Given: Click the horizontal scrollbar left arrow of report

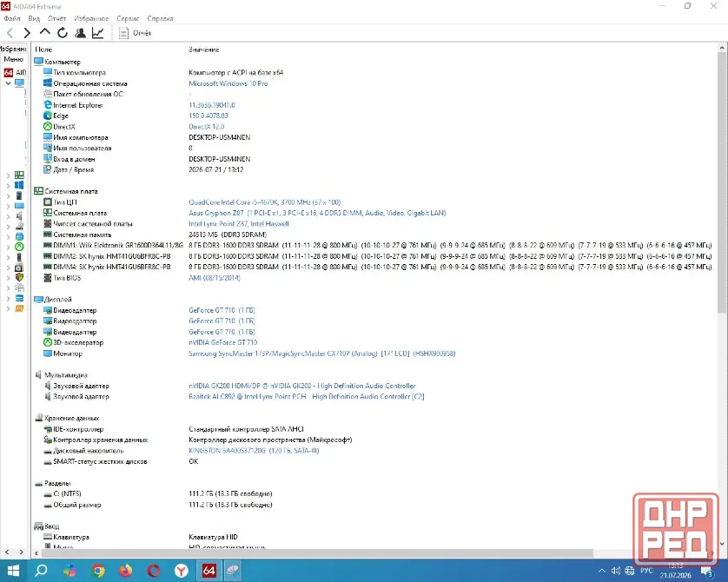Looking at the screenshot, I should pos(36,553).
